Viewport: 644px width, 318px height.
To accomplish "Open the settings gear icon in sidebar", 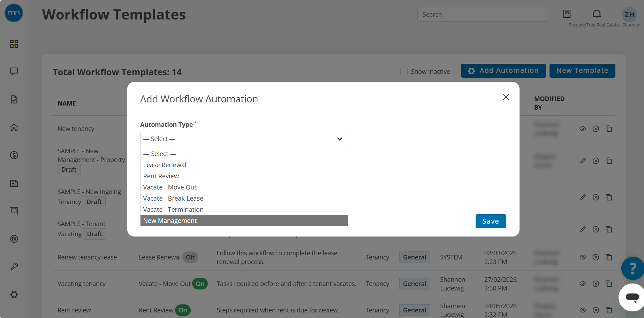I will pos(14,294).
